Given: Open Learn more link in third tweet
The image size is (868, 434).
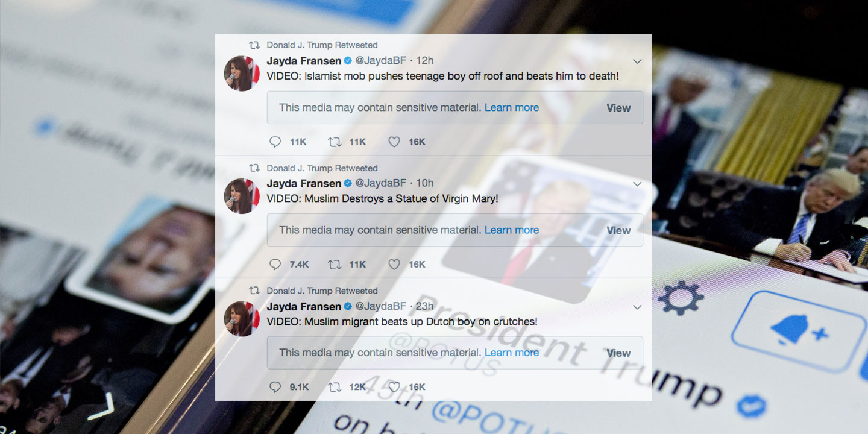Looking at the screenshot, I should pyautogui.click(x=512, y=353).
